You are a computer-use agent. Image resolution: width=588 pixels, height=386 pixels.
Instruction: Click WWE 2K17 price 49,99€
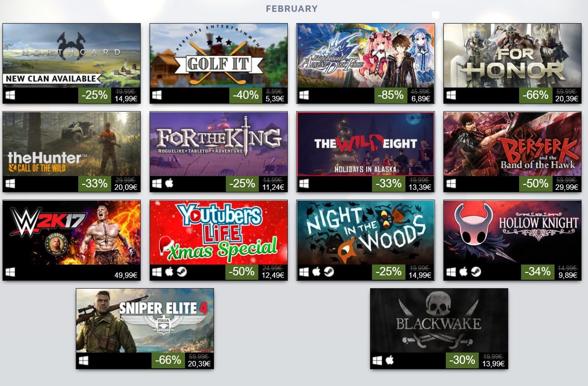pyautogui.click(x=125, y=275)
